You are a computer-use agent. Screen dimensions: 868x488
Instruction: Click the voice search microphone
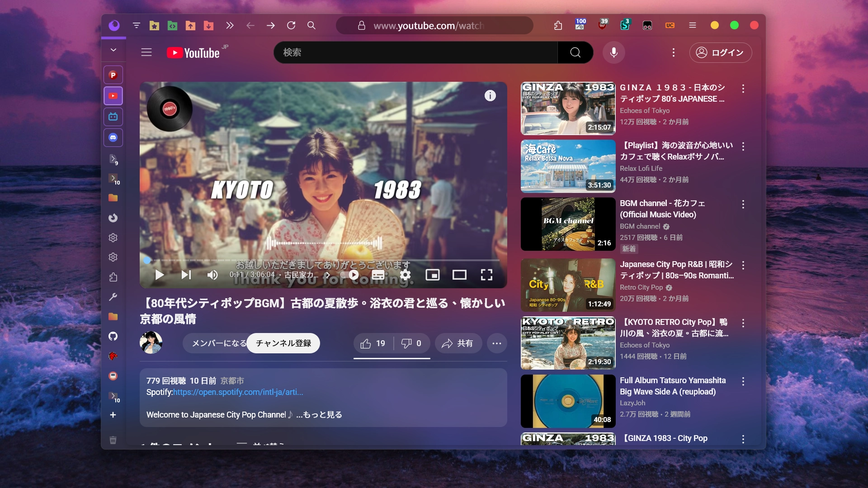coord(613,52)
